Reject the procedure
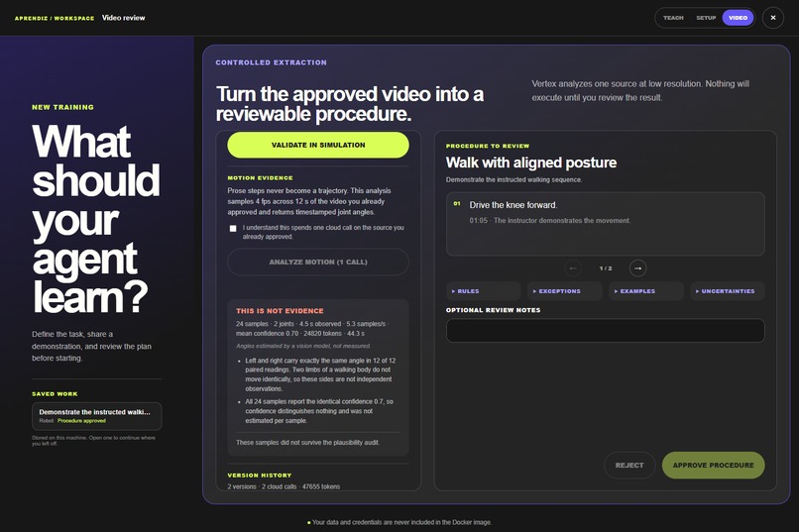 pyautogui.click(x=629, y=466)
